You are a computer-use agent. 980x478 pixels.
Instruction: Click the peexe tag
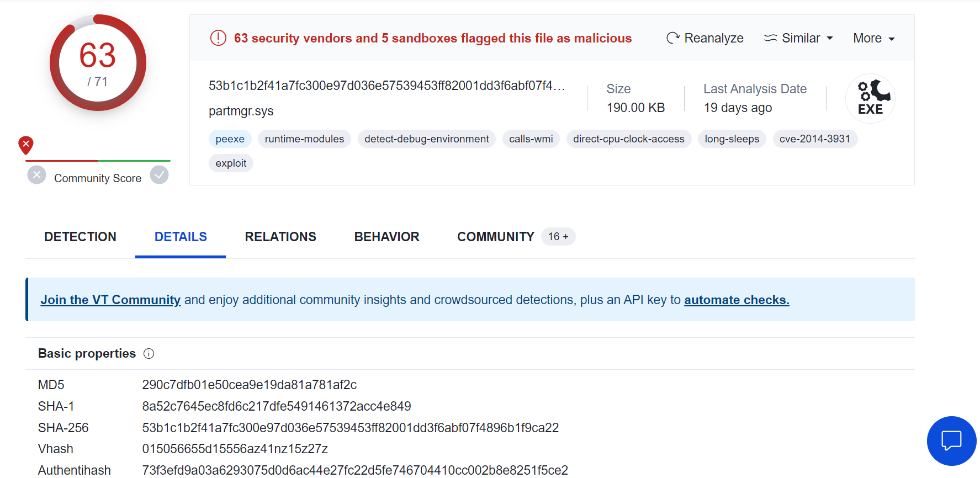coord(230,139)
